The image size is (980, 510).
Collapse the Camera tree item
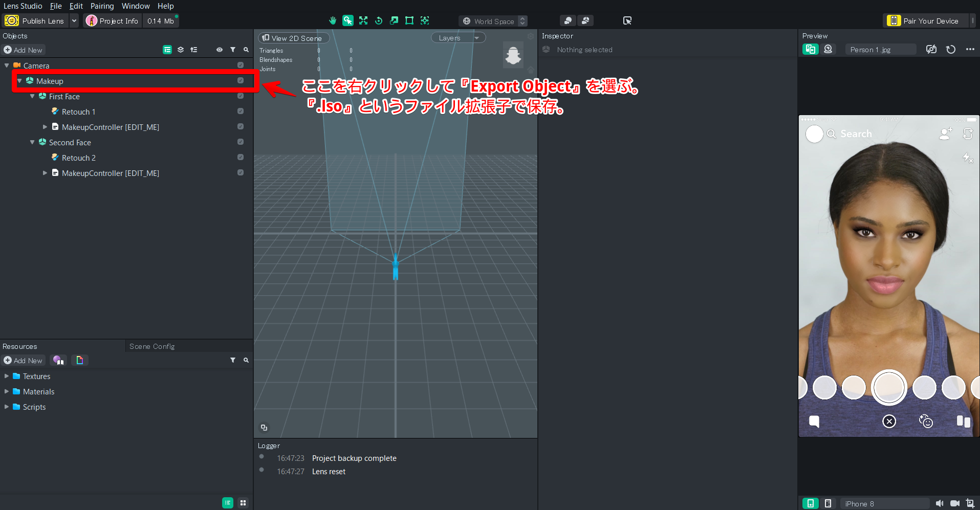(7, 65)
